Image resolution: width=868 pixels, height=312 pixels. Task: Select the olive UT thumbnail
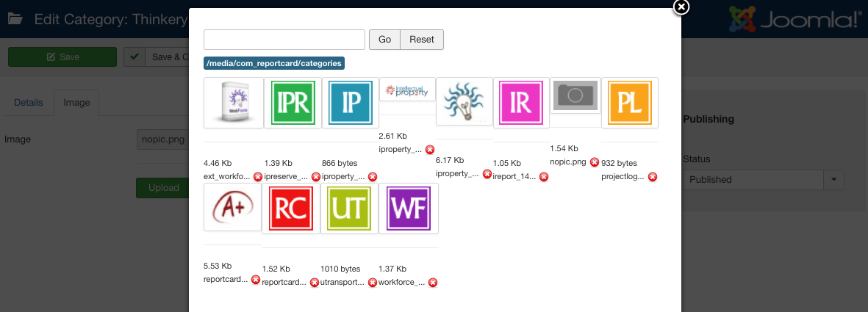[350, 208]
